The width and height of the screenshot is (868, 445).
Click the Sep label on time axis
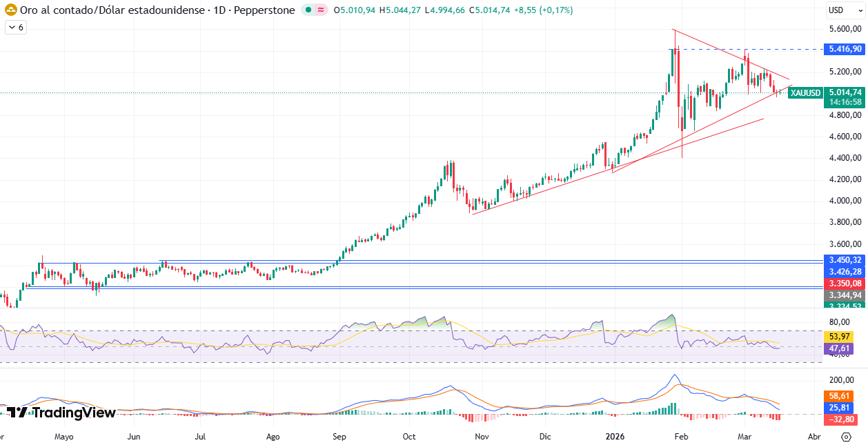[339, 437]
